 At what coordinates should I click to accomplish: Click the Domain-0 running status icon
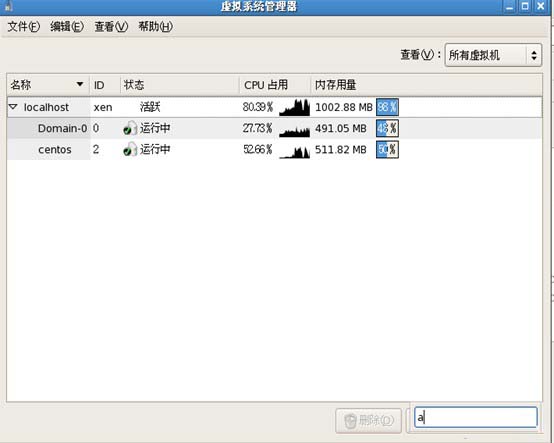(130, 128)
